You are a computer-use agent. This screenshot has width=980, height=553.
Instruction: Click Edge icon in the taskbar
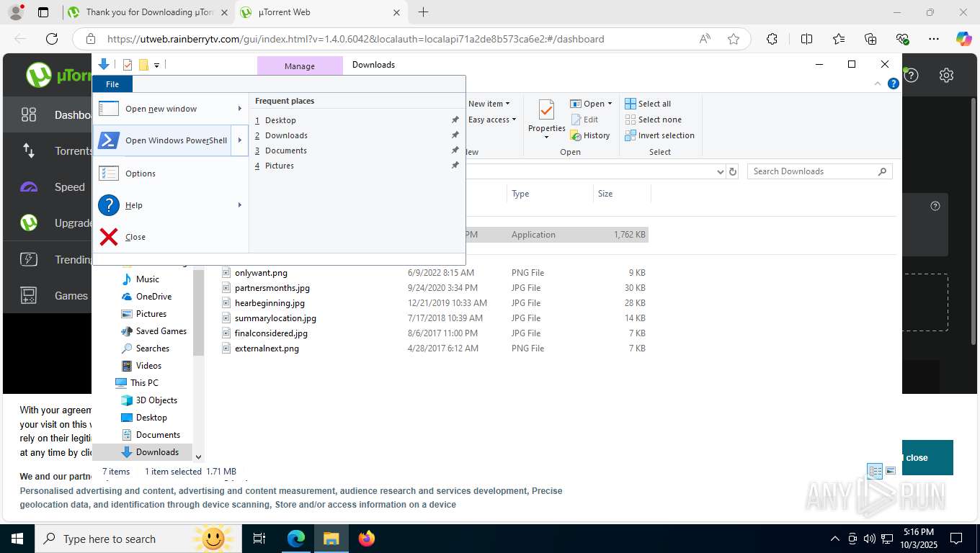296,538
